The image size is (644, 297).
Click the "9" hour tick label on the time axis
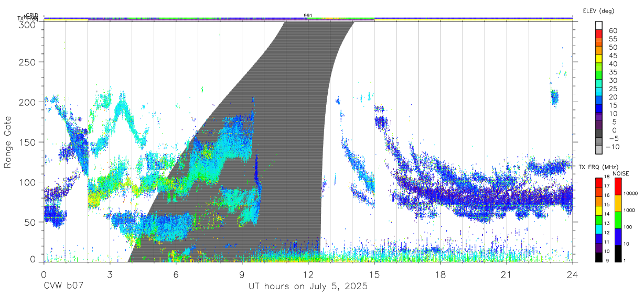[x=242, y=274]
